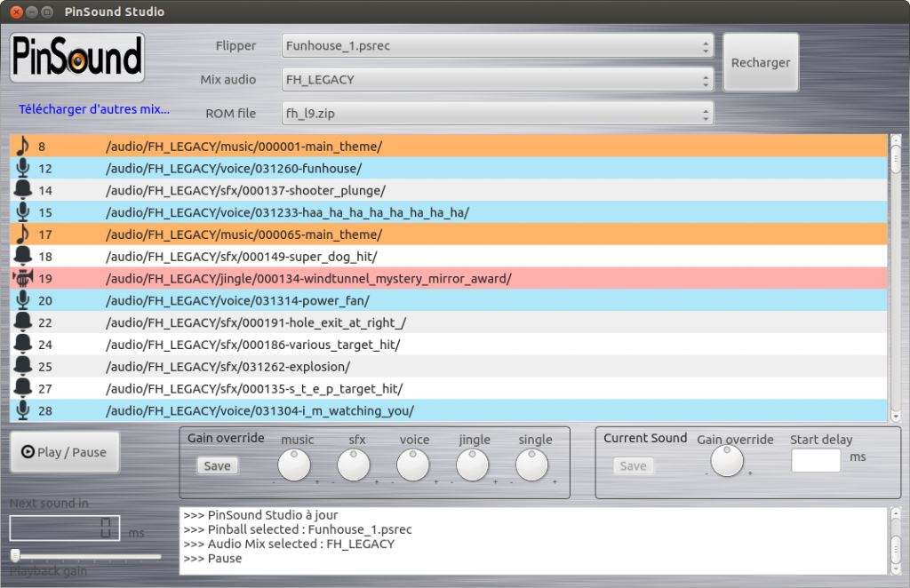The height and width of the screenshot is (588, 910).
Task: Click the bell icon for various_target_hit row
Action: [22, 345]
